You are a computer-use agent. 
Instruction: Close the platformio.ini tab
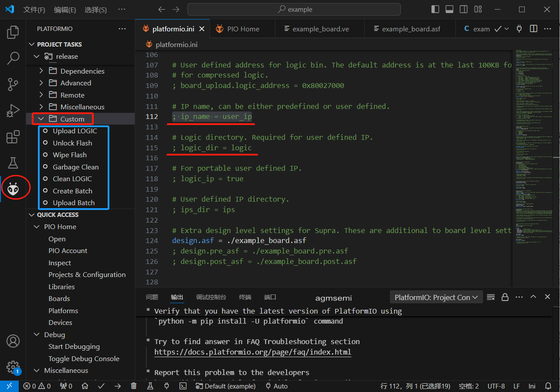(202, 29)
